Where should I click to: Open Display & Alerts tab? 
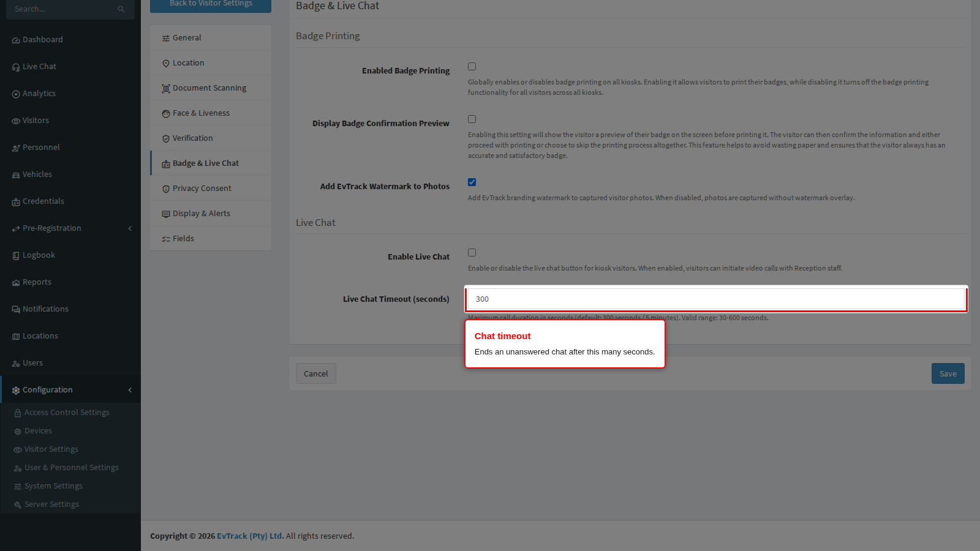[211, 213]
